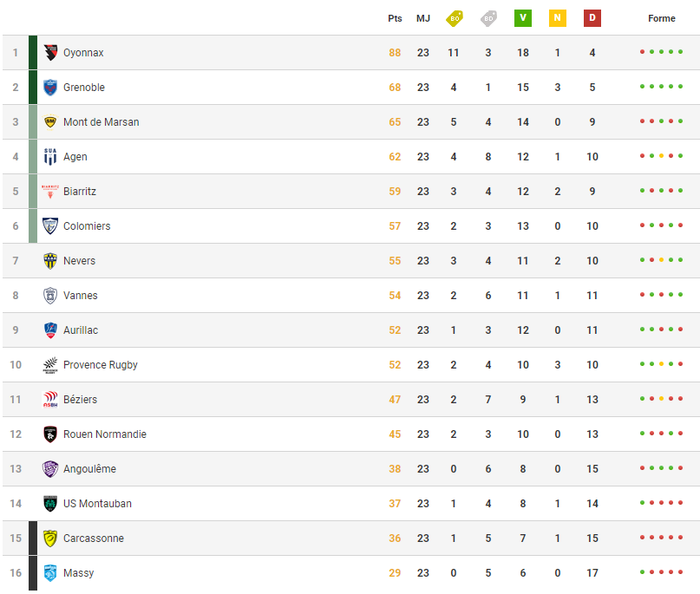Click the Agen SUA crest
The width and height of the screenshot is (700, 594).
[x=50, y=157]
